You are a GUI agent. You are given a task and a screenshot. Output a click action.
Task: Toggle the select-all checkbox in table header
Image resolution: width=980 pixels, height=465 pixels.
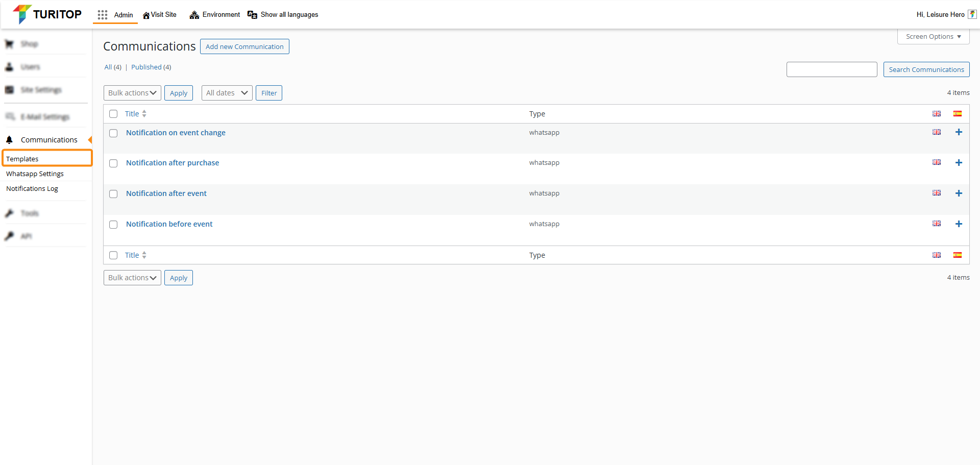click(x=113, y=114)
